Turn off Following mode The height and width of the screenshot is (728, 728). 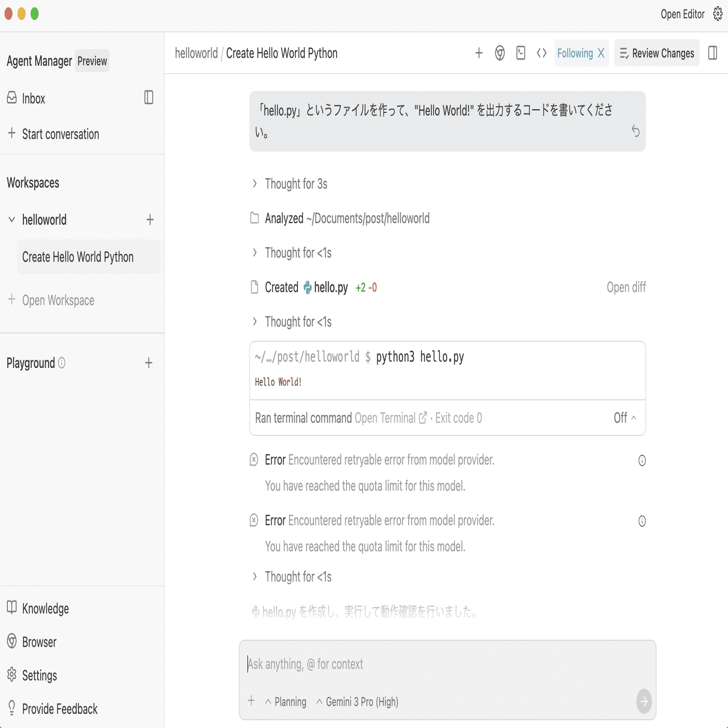[601, 53]
